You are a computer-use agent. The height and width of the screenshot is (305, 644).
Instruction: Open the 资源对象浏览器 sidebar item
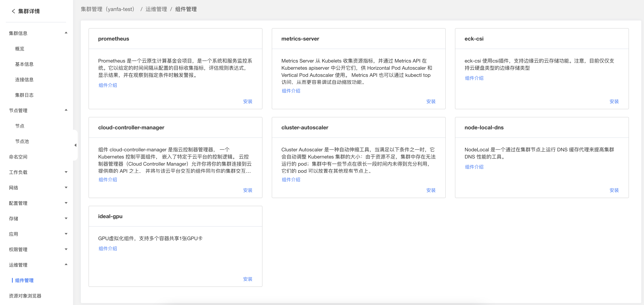(25, 296)
